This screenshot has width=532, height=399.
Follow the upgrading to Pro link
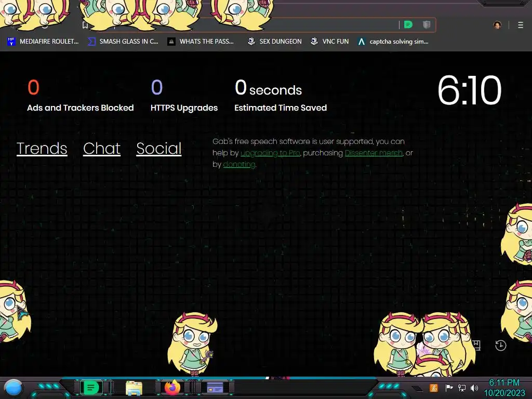(270, 153)
